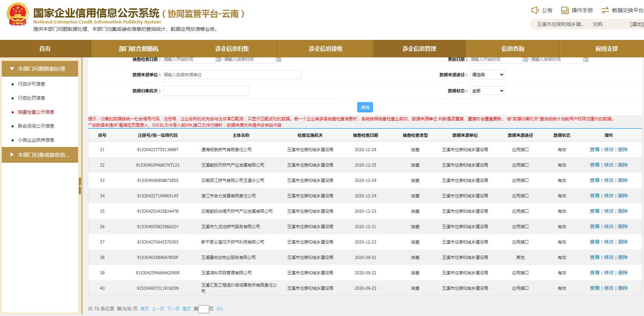Click 修改 for row 37
This screenshot has width=644, height=316.
[x=609, y=242]
